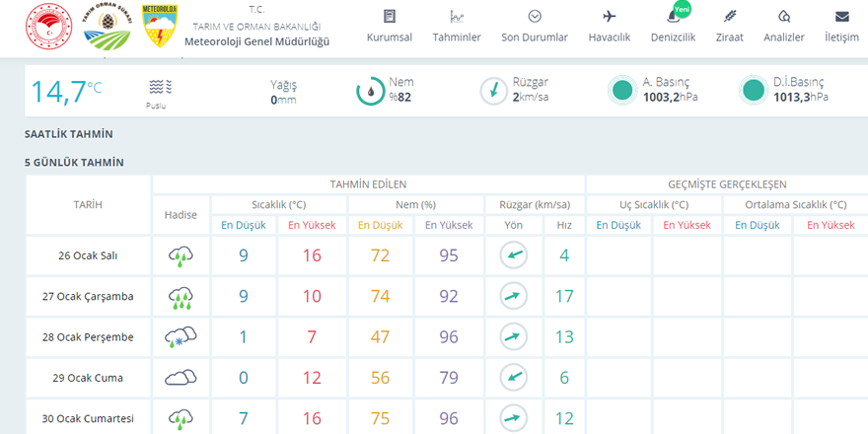Open the Ziraat menu

pyautogui.click(x=730, y=37)
